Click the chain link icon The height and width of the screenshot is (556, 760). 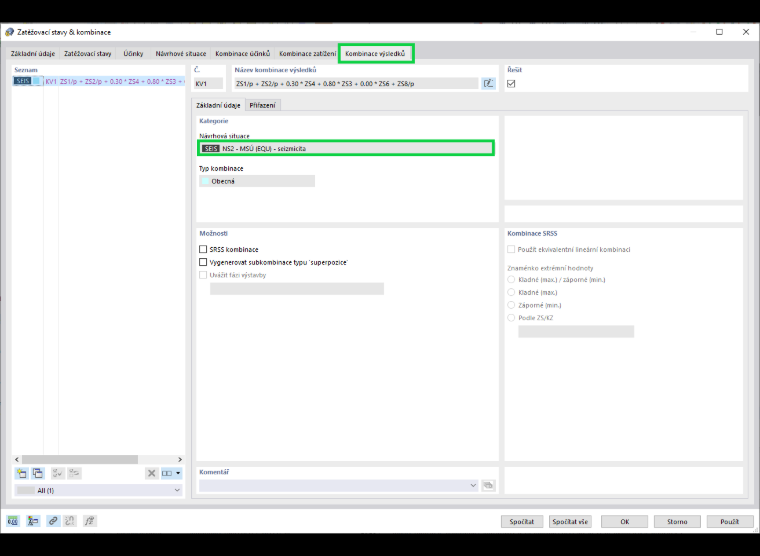53,521
